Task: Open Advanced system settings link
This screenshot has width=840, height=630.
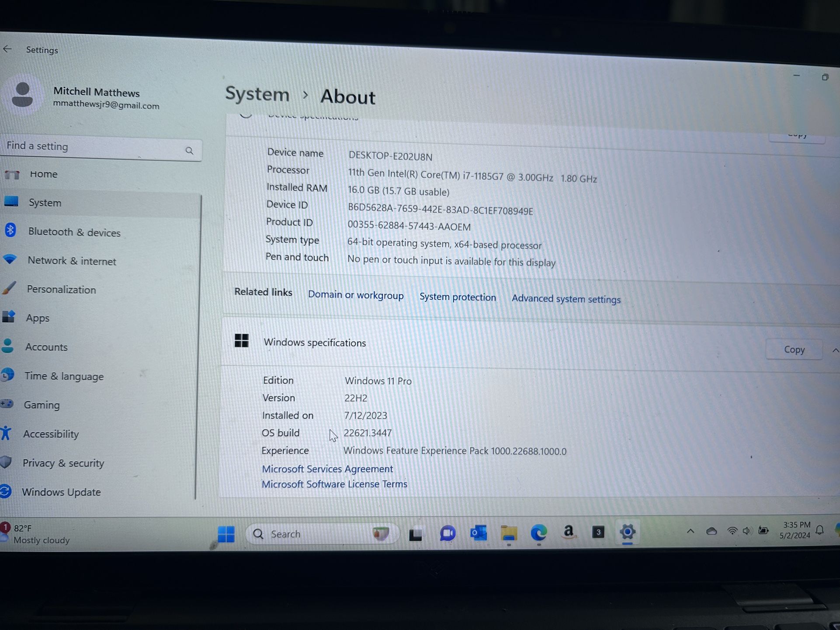Action: click(566, 299)
